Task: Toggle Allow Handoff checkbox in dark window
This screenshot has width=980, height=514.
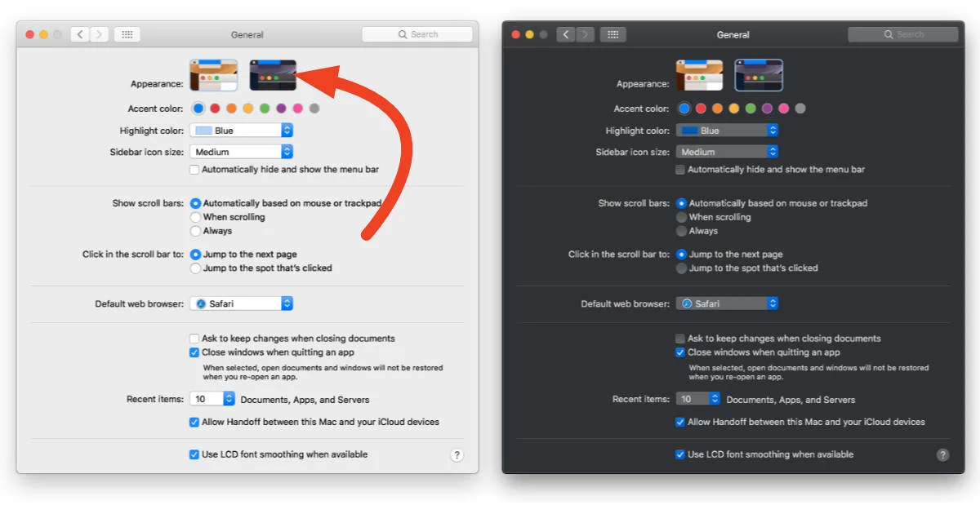Action: (680, 423)
